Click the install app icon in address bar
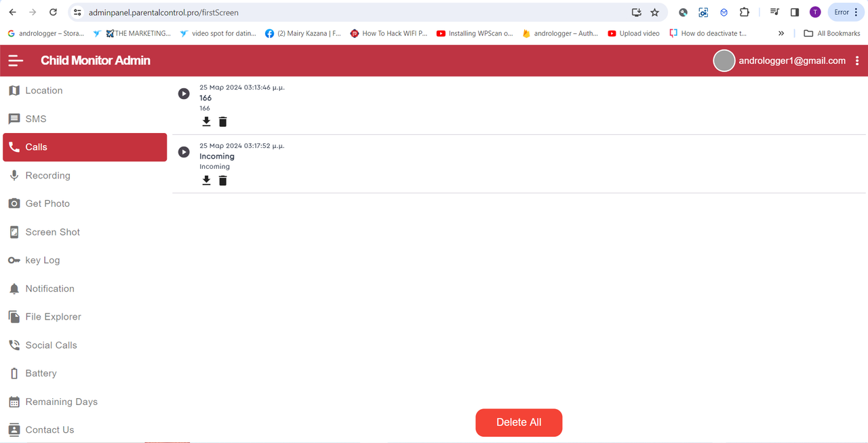Image resolution: width=868 pixels, height=443 pixels. (636, 12)
